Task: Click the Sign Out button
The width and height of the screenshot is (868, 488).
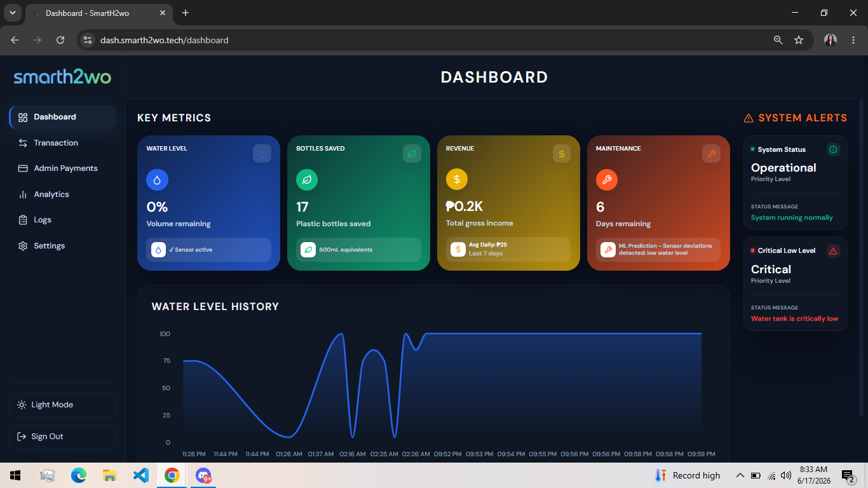Action: click(x=63, y=437)
